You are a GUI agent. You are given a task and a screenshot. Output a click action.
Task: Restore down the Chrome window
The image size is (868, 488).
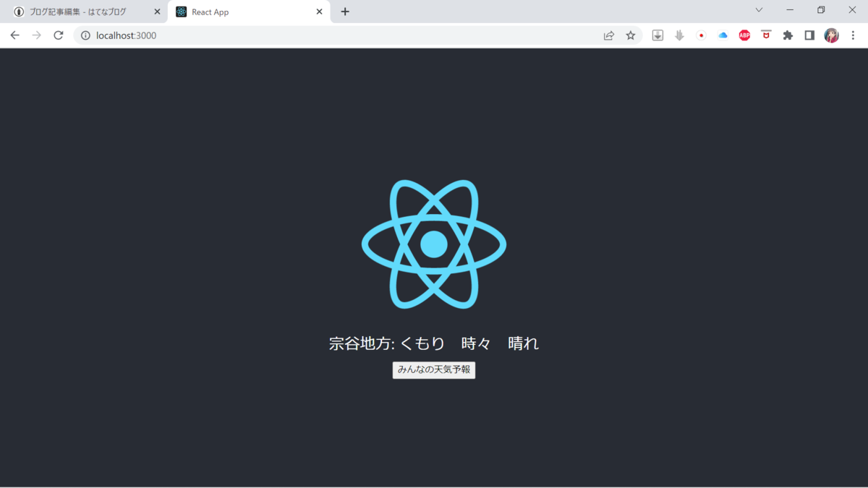pyautogui.click(x=821, y=10)
